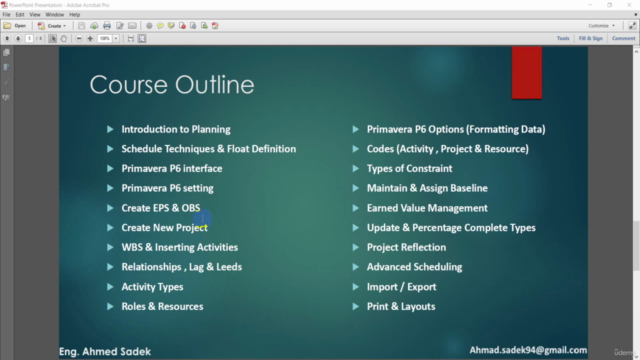Screen dimensions: 640x360
Task: Zoom in with the plus button
Action: tap(90, 38)
